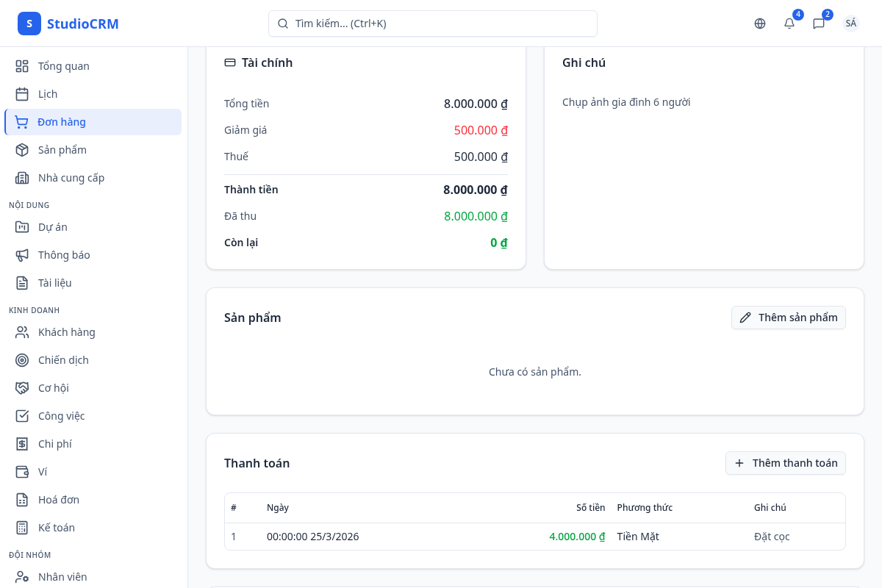Navigate to Tổng quan menu item
Viewport: 882px width, 588px height.
(64, 66)
